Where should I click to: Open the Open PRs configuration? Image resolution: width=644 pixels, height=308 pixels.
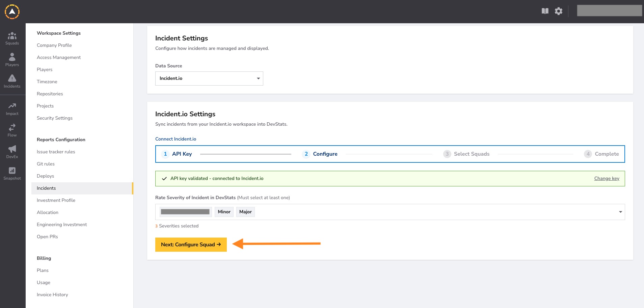47,237
